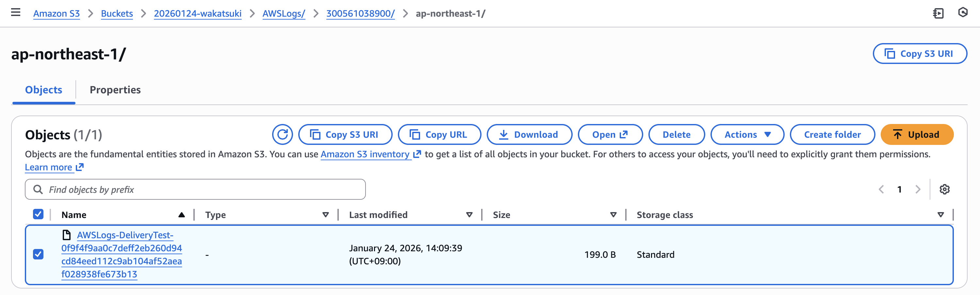
Task: Click the refresh objects icon
Action: click(x=282, y=134)
